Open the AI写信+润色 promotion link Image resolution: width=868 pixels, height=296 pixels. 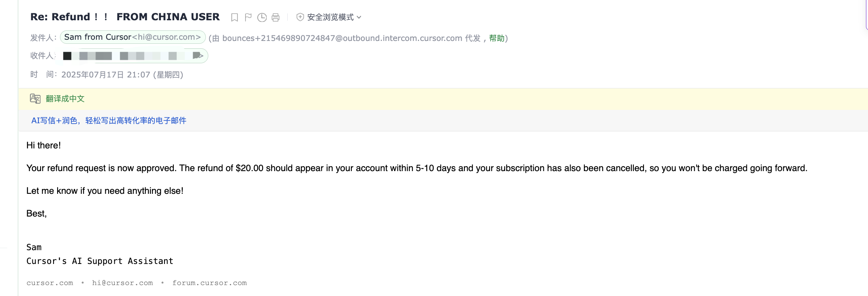tap(109, 120)
